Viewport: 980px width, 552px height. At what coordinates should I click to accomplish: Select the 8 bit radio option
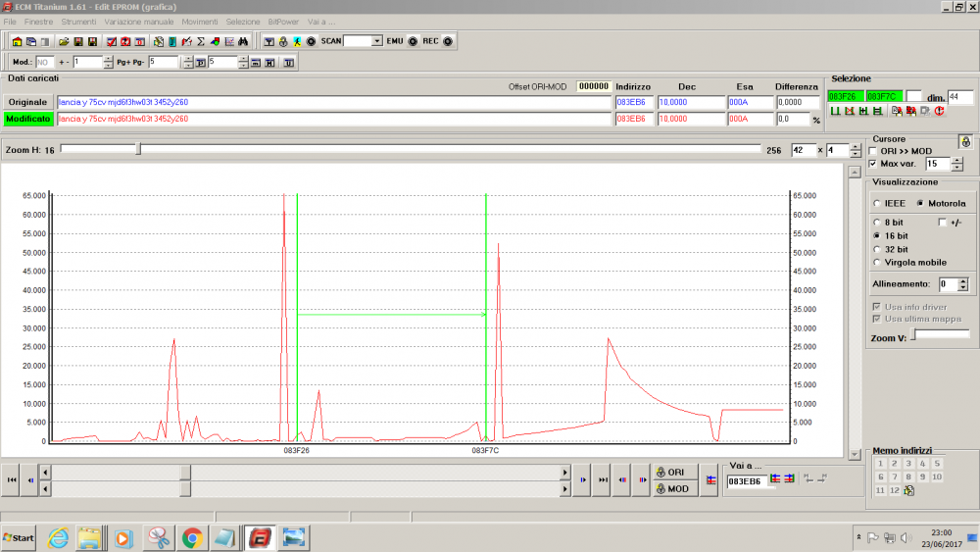tap(877, 224)
